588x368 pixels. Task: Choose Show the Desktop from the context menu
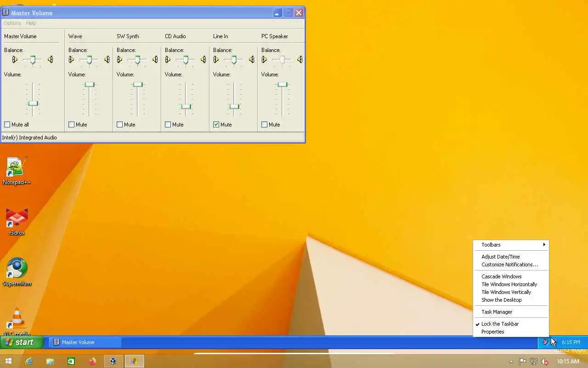click(x=511, y=300)
